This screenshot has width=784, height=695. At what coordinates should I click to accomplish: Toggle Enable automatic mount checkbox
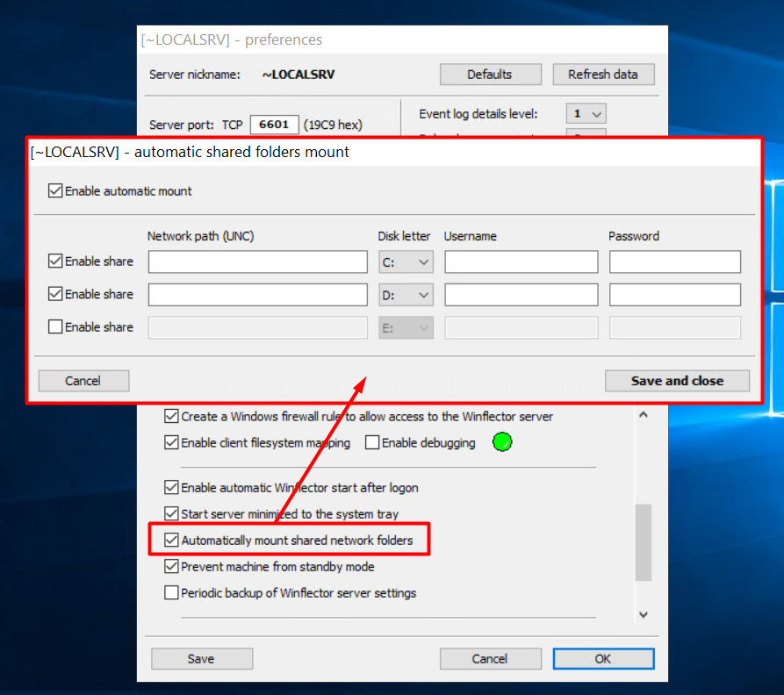[55, 190]
